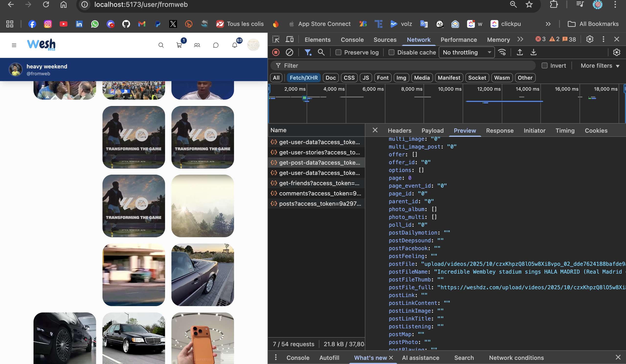This screenshot has height=364, width=626.
Task: Open the Wesh hamburger menu
Action: [14, 45]
